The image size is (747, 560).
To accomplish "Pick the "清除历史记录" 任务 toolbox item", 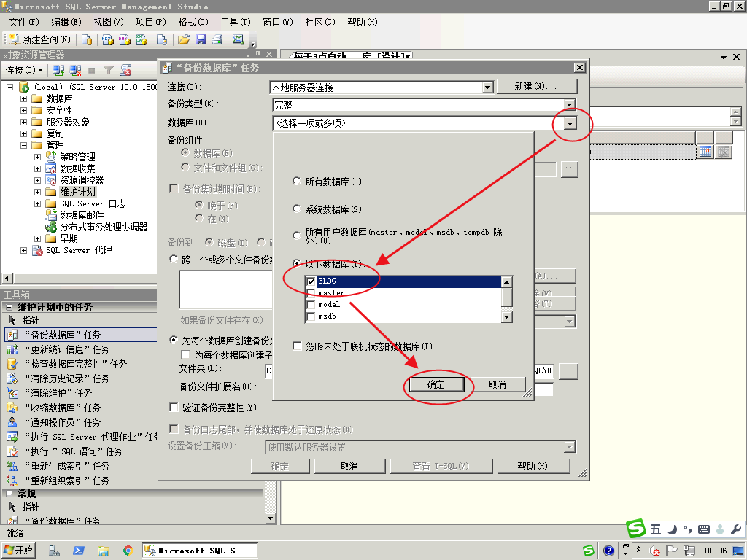I will tap(66, 378).
